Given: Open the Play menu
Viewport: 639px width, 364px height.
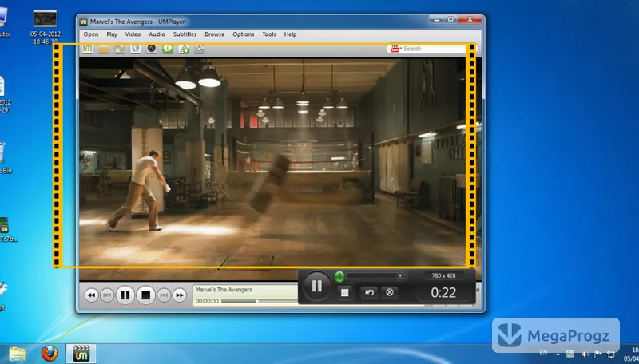Looking at the screenshot, I should tap(112, 34).
